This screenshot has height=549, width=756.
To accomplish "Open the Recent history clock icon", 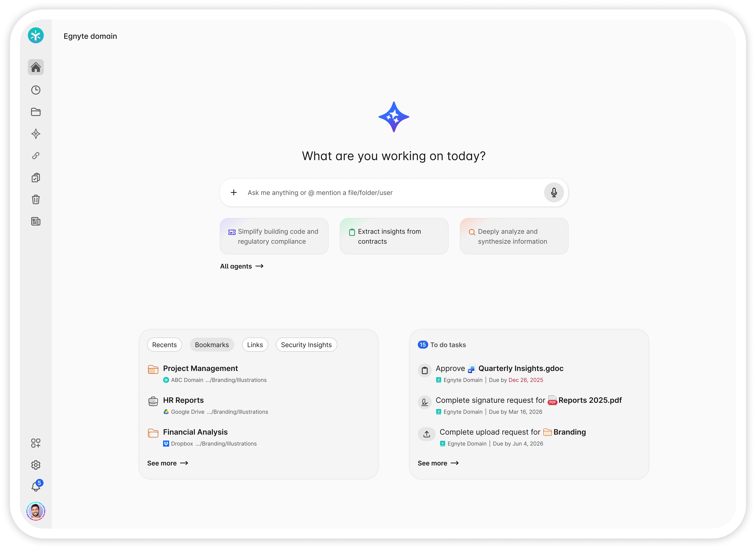I will point(36,90).
